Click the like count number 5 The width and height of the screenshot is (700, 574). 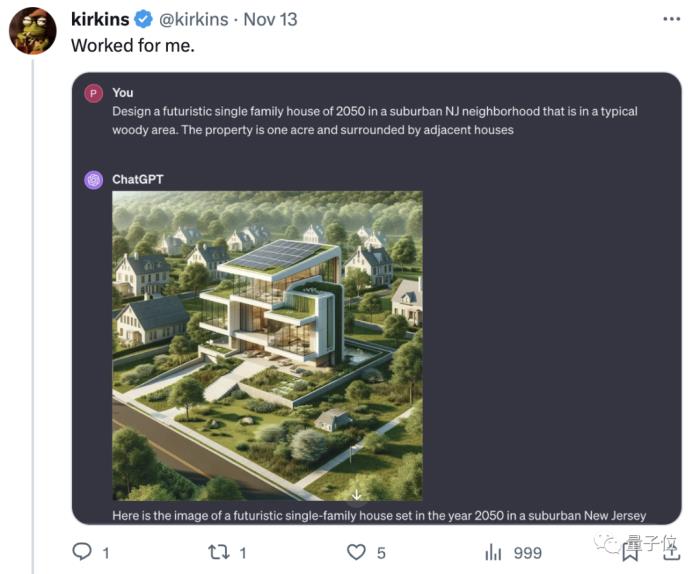[381, 553]
